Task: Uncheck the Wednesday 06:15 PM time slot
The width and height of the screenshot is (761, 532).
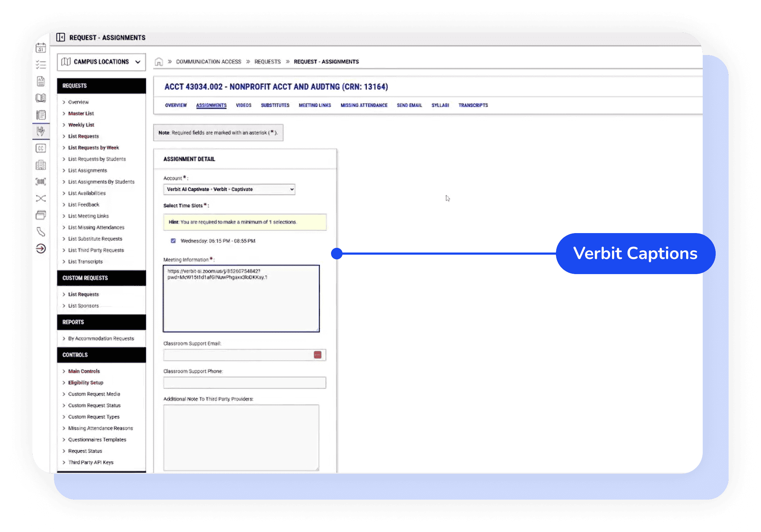Action: (x=173, y=241)
